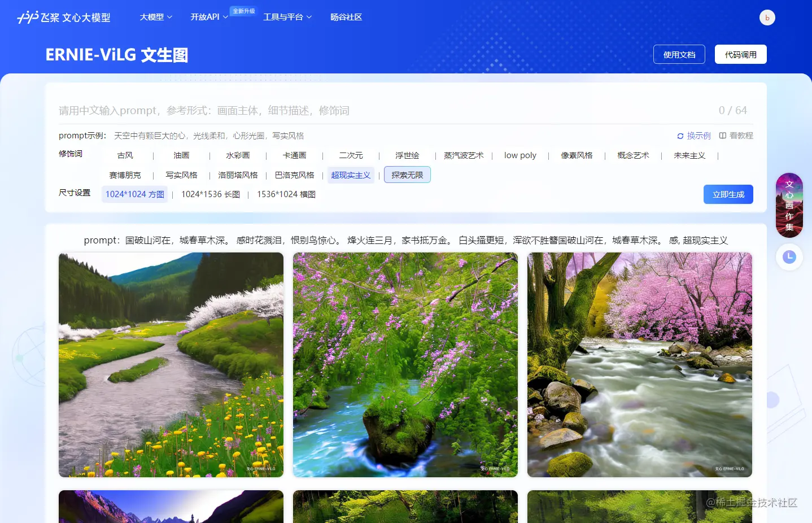Click the 探索无限 button
Image resolution: width=812 pixels, height=523 pixels.
(407, 175)
